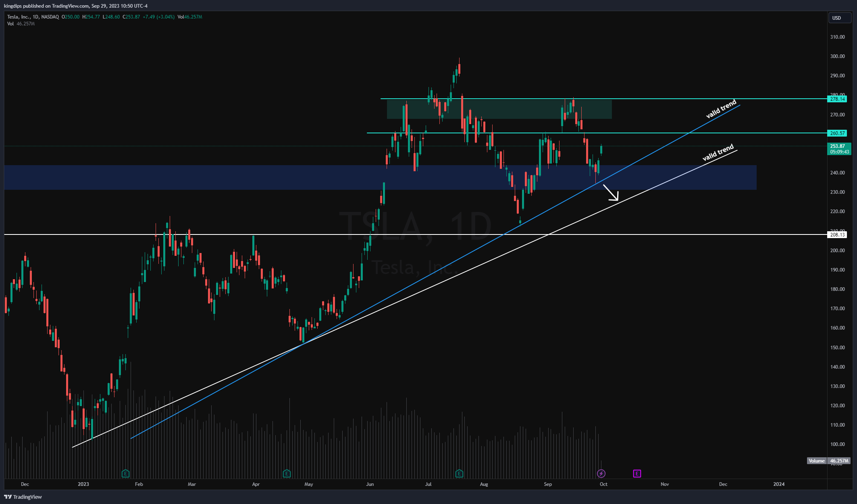Click the Mar label on the time axis
This screenshot has width=857, height=504.
click(192, 484)
